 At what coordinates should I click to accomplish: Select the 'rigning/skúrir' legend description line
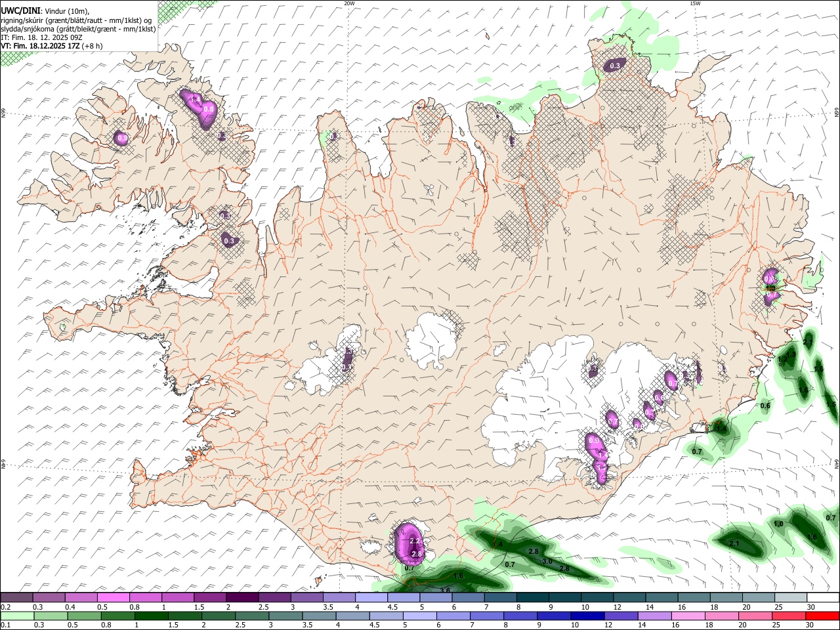[x=76, y=20]
